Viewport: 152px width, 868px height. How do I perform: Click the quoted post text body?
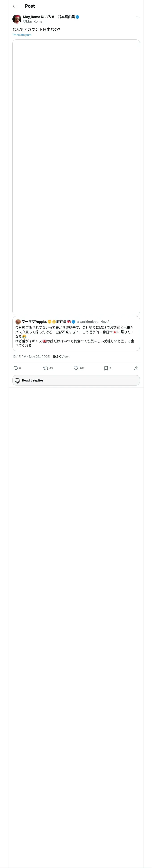tap(75, 336)
